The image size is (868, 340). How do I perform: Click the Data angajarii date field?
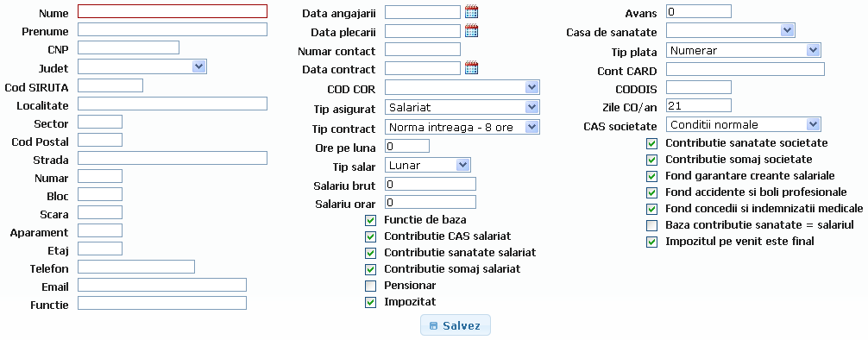pos(423,12)
